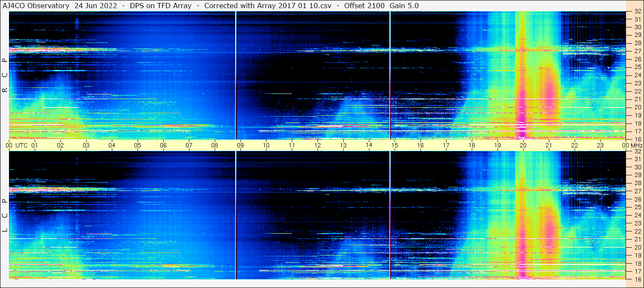
Task: Click hour label "03" on the time axis
Action: pos(86,145)
